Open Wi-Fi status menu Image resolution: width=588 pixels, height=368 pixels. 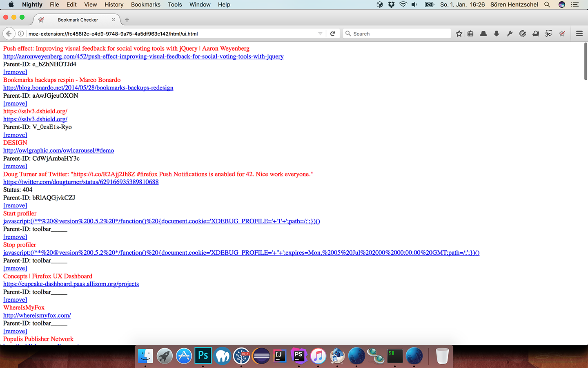click(x=403, y=4)
